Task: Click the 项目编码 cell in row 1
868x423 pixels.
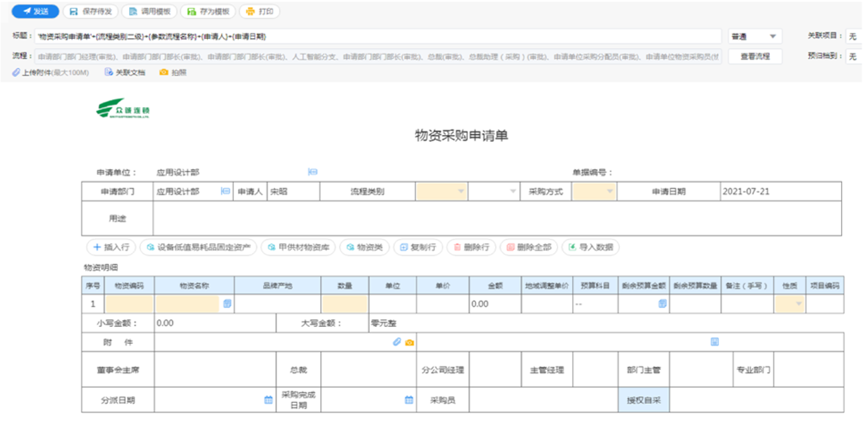Action: pyautogui.click(x=825, y=304)
